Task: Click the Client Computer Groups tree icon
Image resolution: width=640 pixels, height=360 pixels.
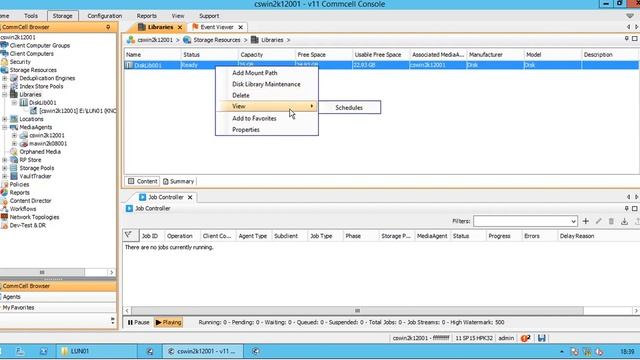Action: point(4,45)
